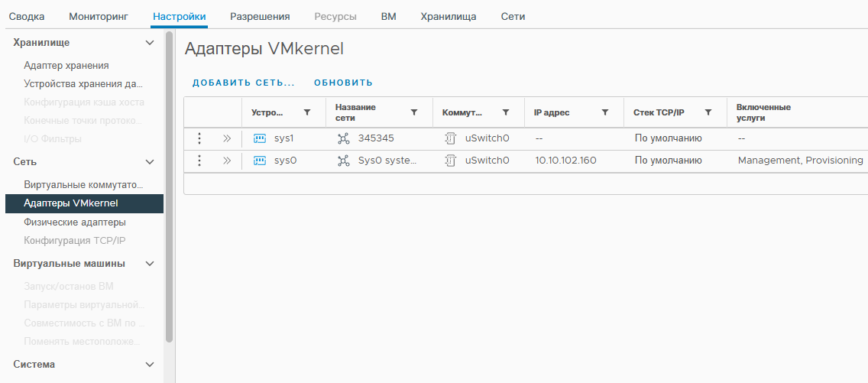This screenshot has width=868, height=383.
Task: Click the sys0 device name
Action: coord(286,161)
